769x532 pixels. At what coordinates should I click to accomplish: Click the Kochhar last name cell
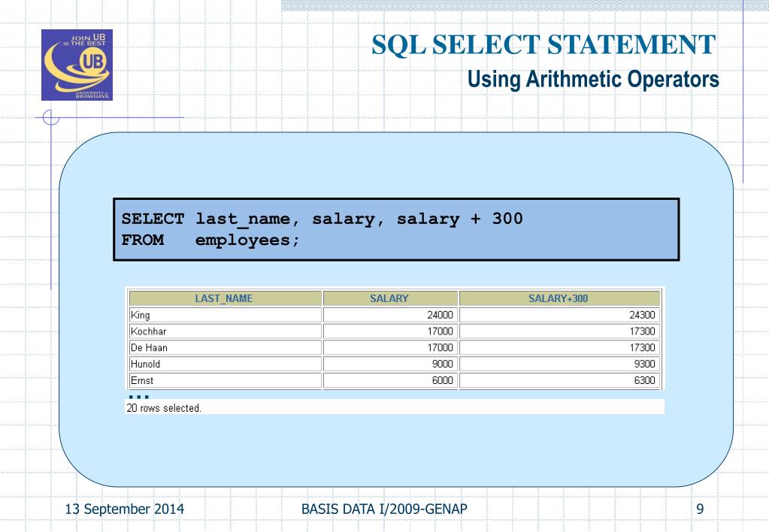coord(225,331)
